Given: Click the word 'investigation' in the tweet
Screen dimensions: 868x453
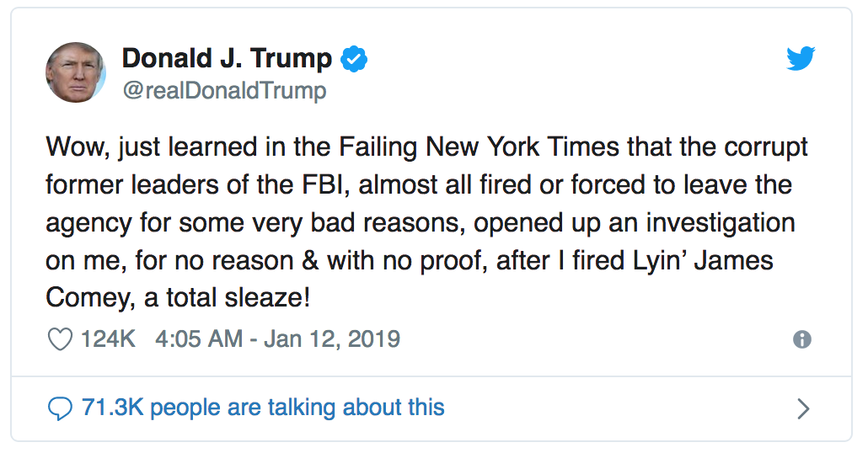Looking at the screenshot, I should pos(721,223).
